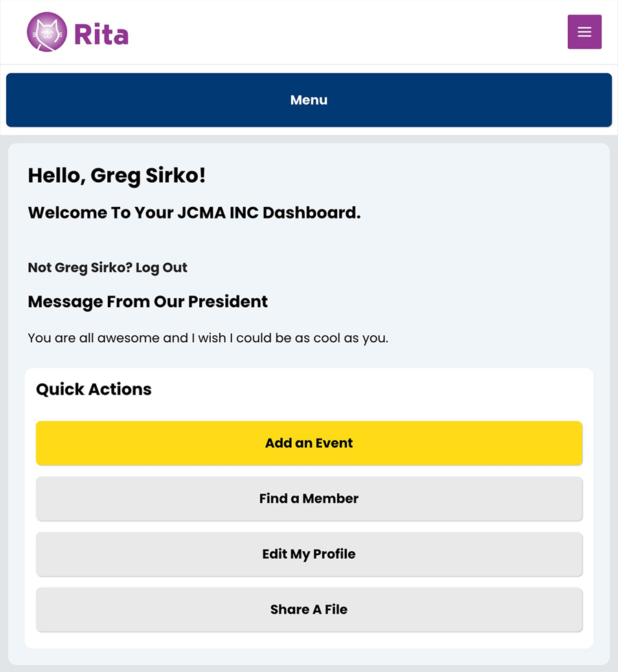This screenshot has height=672, width=618.
Task: Click the purple Rita wordmark text
Action: (x=101, y=34)
